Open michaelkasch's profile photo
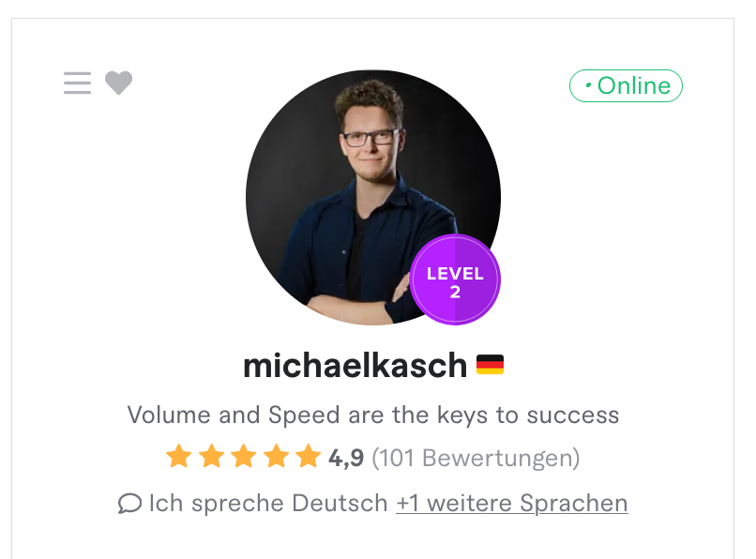 372,197
